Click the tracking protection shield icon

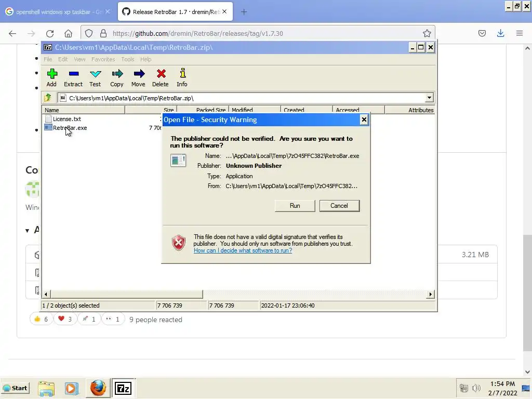[89, 33]
